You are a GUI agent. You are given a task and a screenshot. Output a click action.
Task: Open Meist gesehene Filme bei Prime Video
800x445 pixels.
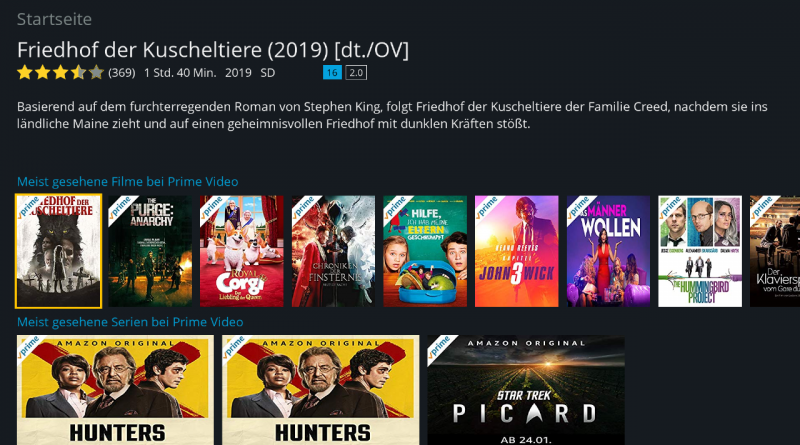128,182
